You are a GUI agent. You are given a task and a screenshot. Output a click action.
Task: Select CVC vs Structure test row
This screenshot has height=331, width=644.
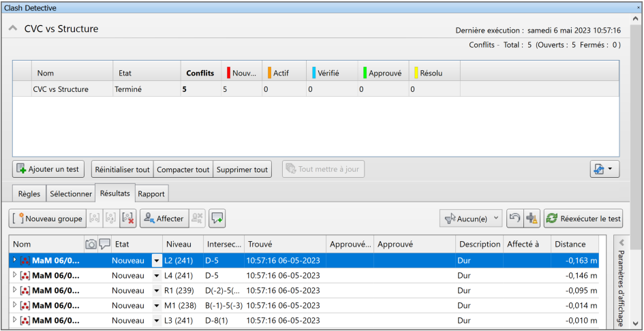point(316,89)
